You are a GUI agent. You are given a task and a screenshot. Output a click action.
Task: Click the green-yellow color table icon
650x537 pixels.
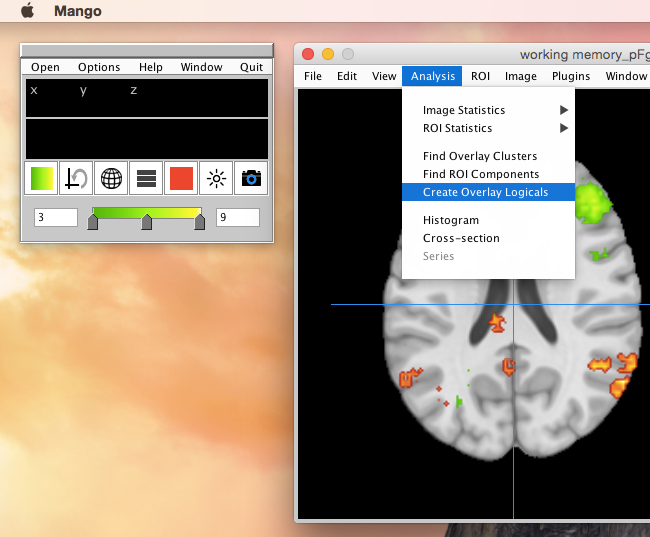tap(42, 178)
